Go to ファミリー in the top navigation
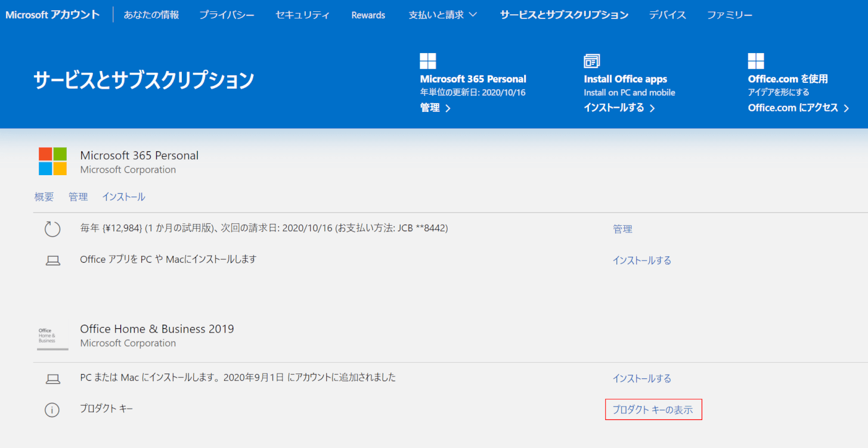868x448 pixels. click(730, 15)
